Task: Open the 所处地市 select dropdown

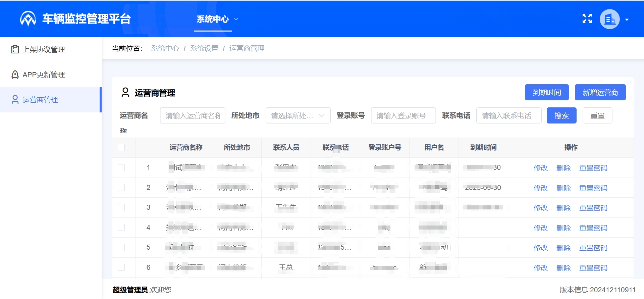Action: point(298,115)
